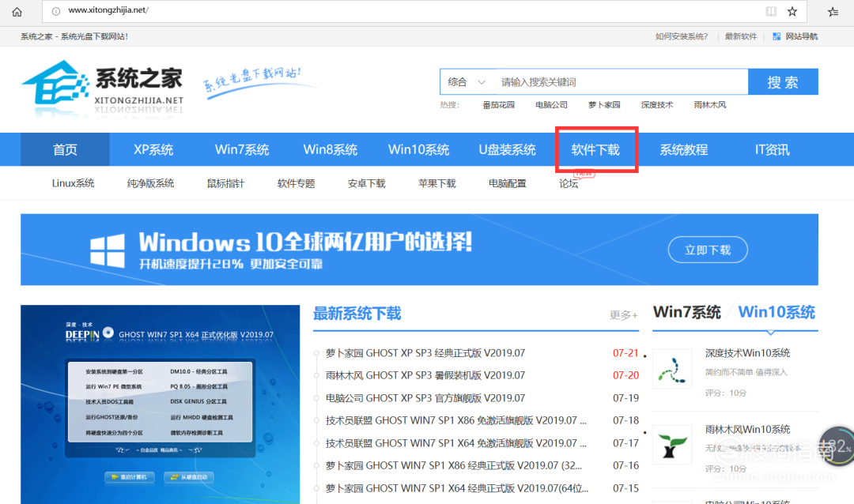
Task: Expand the 综合 search category dropdown
Action: pyautogui.click(x=467, y=82)
